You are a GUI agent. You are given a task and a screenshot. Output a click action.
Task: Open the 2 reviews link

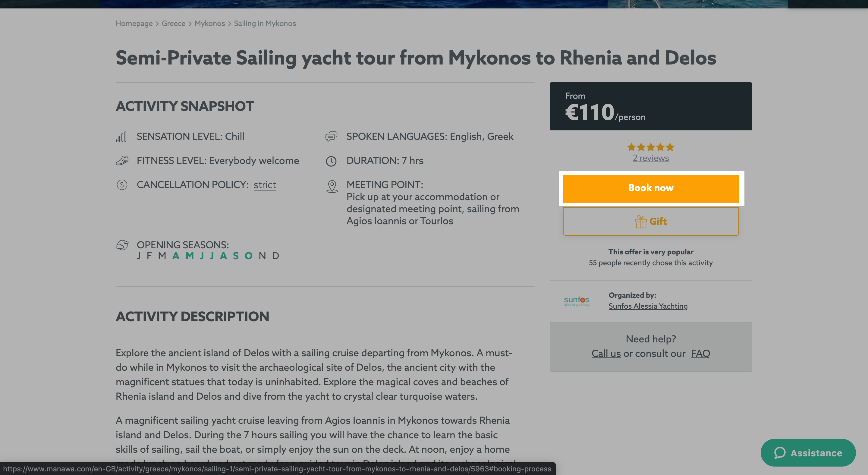point(651,158)
